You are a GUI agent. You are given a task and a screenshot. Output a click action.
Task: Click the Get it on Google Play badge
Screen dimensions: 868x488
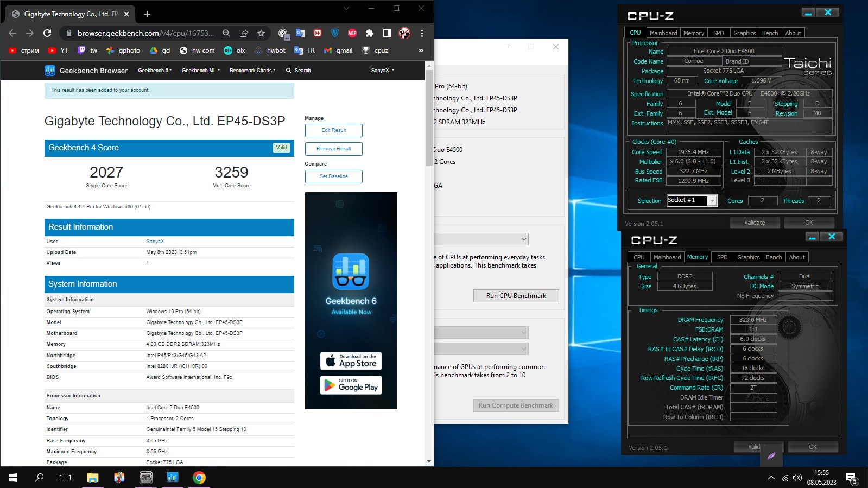[351, 385]
